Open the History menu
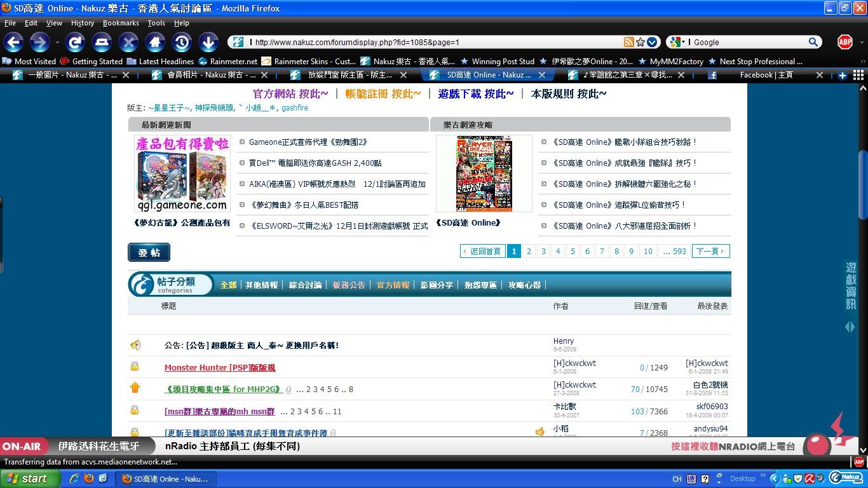 point(83,23)
